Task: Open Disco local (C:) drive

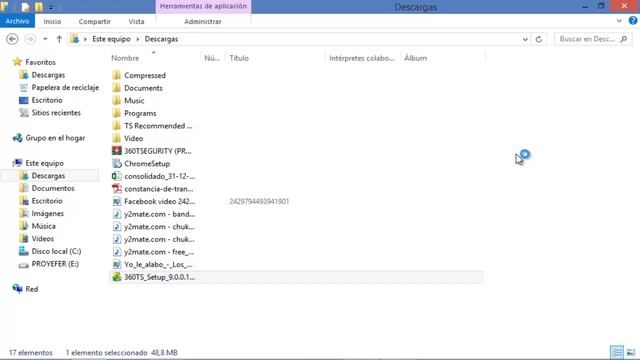Action: click(56, 251)
